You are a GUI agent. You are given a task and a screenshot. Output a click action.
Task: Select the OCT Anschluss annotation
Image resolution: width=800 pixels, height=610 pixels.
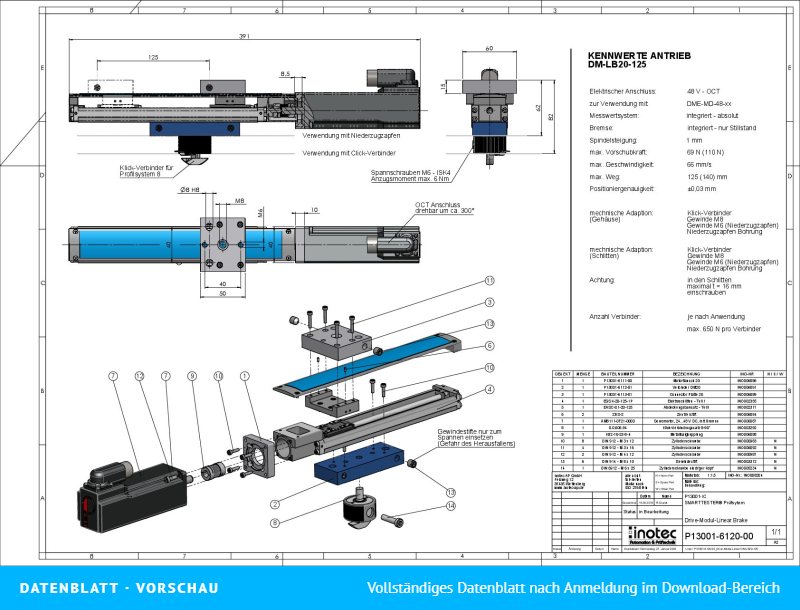[443, 208]
